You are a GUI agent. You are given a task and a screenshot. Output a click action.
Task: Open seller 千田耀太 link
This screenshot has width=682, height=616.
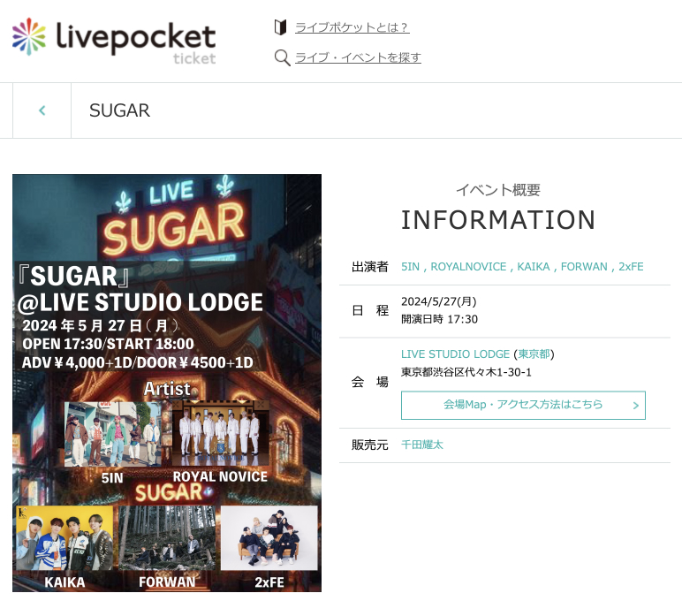(422, 445)
